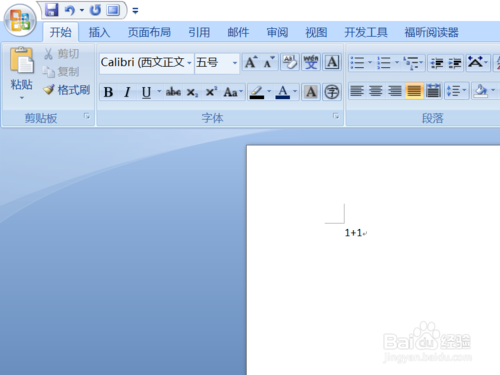
Task: Switch to the 插入 tab
Action: tap(99, 32)
